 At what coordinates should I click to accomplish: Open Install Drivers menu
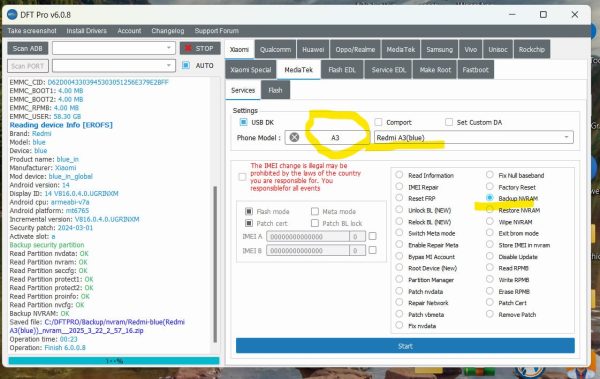coord(86,31)
